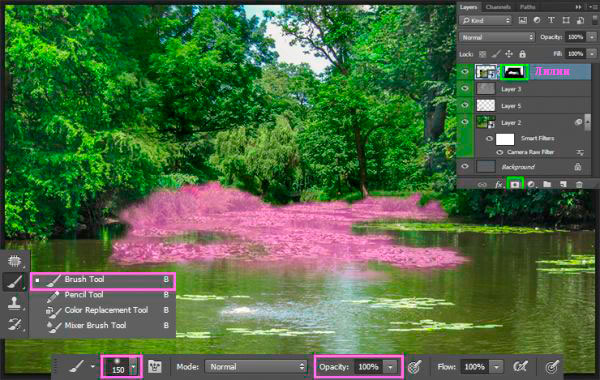Hide the Background layer eye icon
The width and height of the screenshot is (600, 380).
(465, 167)
